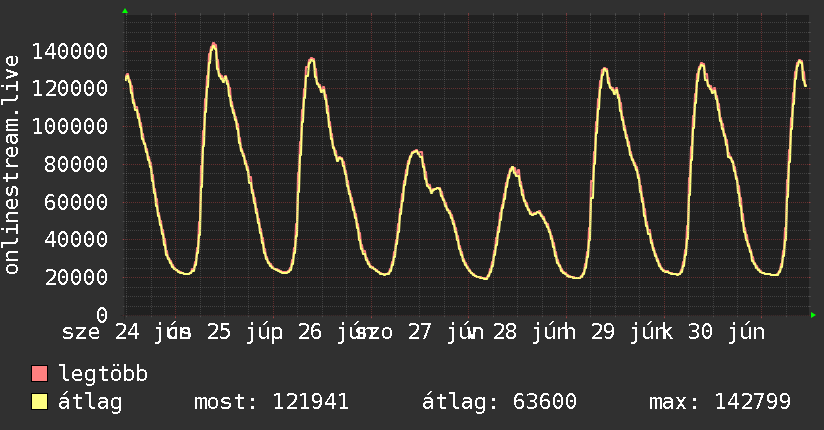
Task: Click the lowest weekend peak of day 28
Action: click(513, 168)
